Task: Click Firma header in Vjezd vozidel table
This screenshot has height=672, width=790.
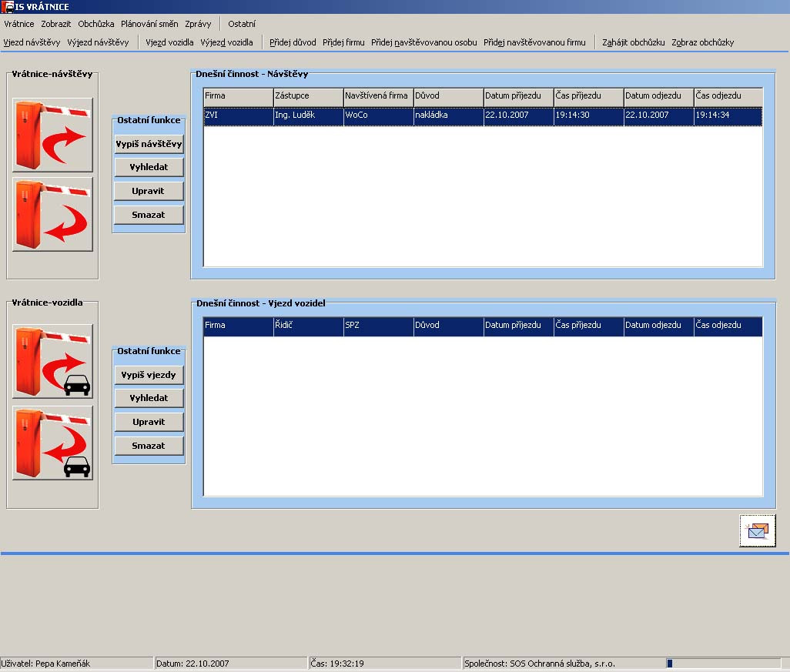Action: 239,326
